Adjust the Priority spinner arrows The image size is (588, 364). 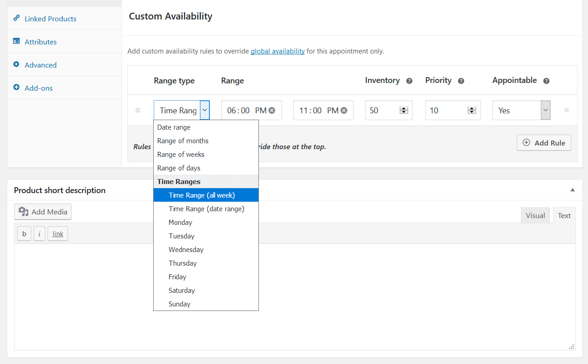[x=472, y=110]
